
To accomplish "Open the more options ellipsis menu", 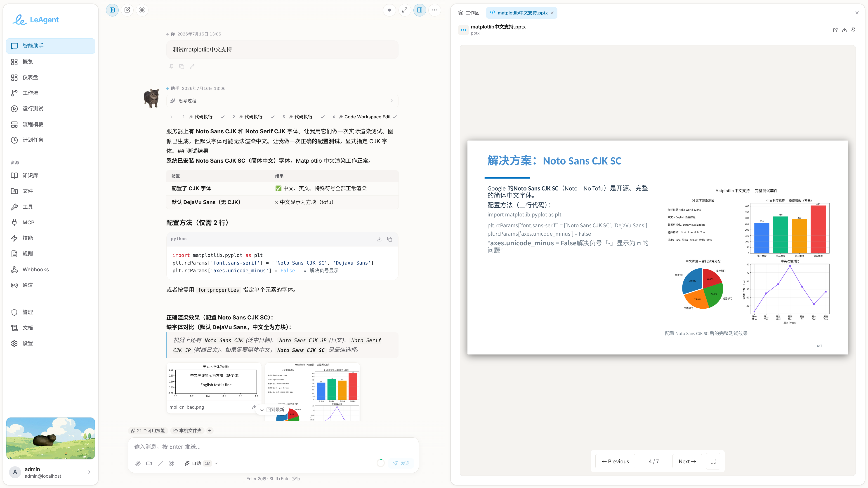I will 434,10.
